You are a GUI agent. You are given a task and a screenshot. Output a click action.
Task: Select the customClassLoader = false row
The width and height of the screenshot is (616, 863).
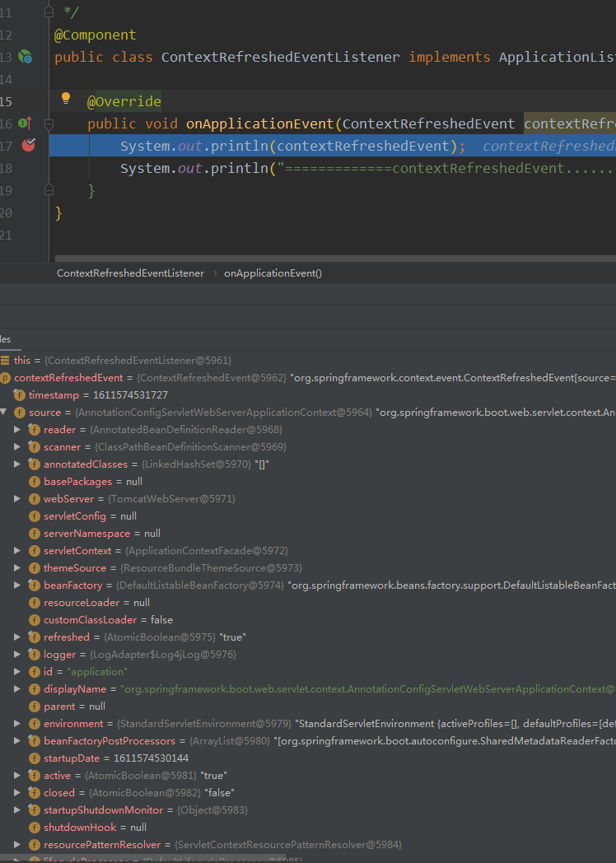coord(308,620)
